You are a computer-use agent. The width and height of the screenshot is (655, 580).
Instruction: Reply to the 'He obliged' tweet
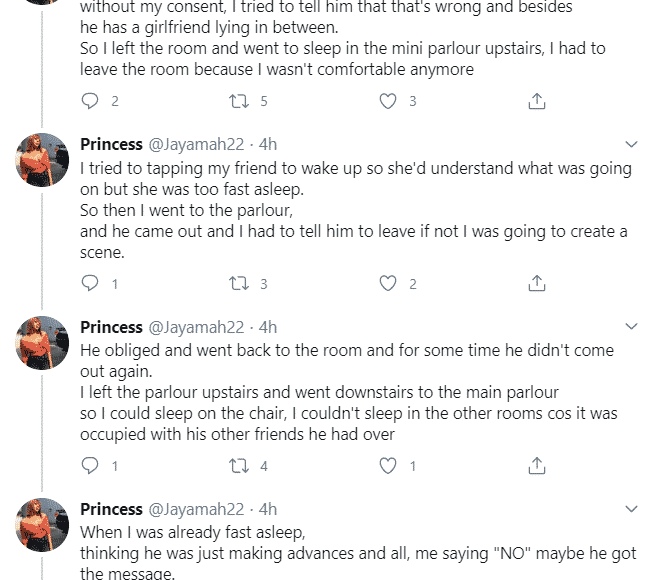pos(90,466)
